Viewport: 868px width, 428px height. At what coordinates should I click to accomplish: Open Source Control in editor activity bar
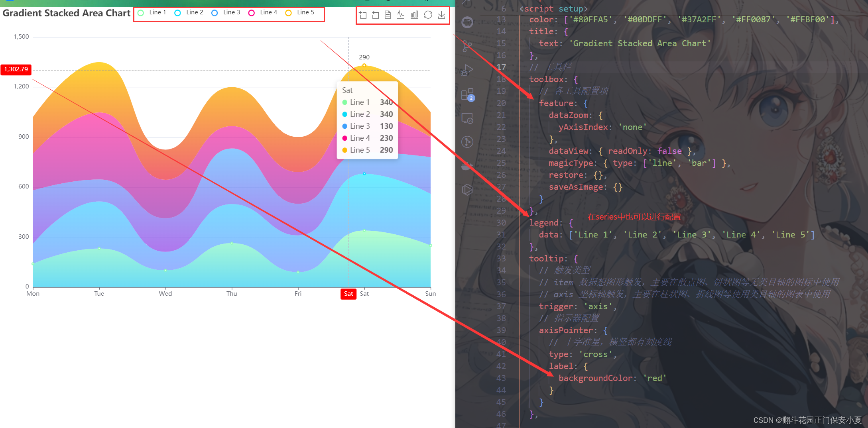point(467,46)
